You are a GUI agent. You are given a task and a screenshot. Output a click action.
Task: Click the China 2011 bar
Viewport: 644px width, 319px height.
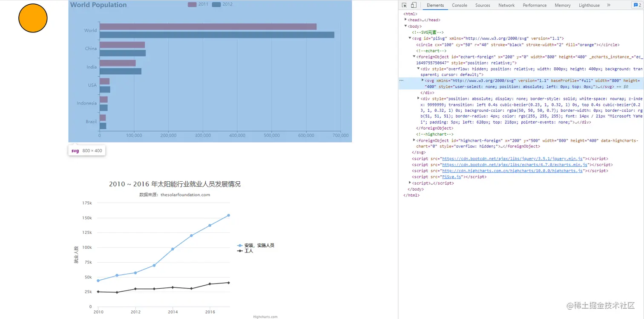click(122, 45)
